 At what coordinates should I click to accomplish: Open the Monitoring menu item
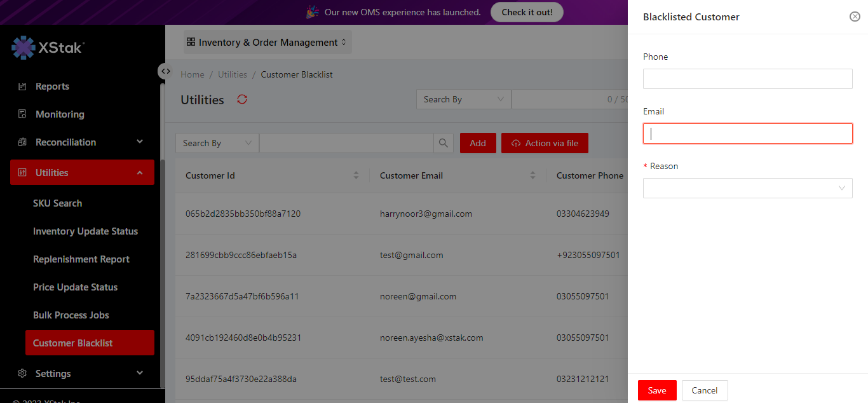(60, 114)
